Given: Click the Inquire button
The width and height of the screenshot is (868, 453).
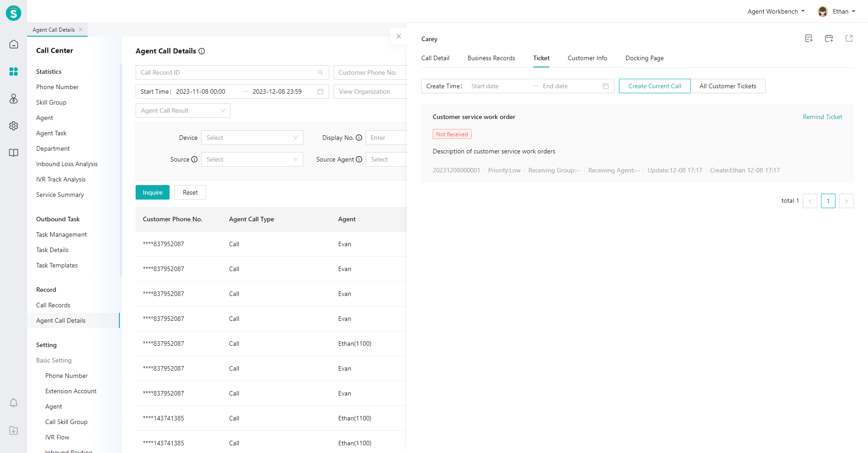Looking at the screenshot, I should click(152, 192).
